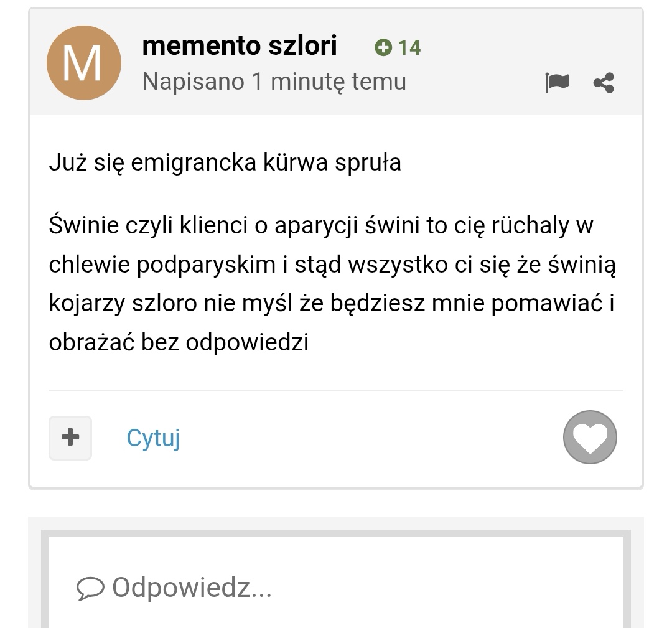The width and height of the screenshot is (672, 628).
Task: Click the grey post header bar
Action: click(x=336, y=62)
